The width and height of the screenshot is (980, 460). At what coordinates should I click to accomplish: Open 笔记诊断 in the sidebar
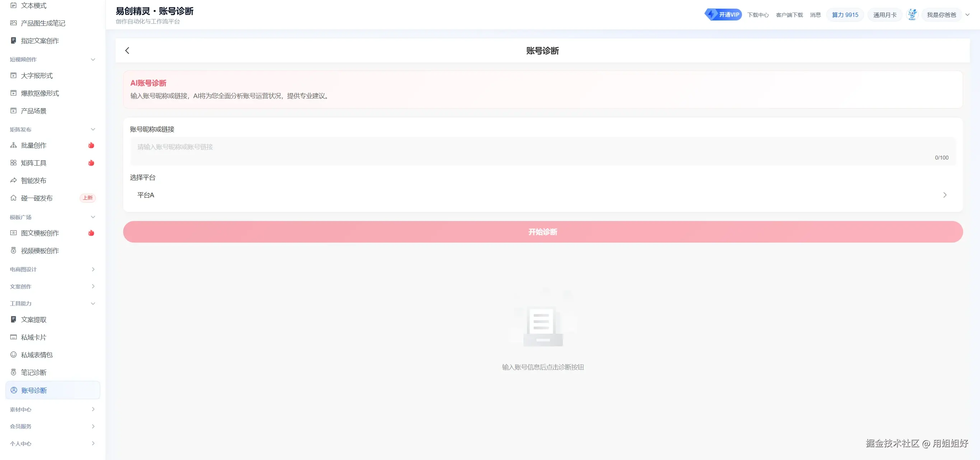(x=34, y=372)
